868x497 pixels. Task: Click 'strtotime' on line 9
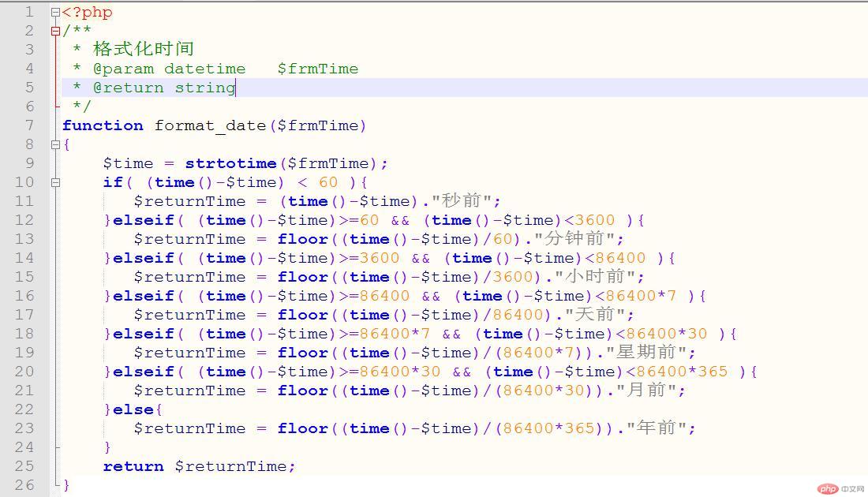click(x=231, y=163)
